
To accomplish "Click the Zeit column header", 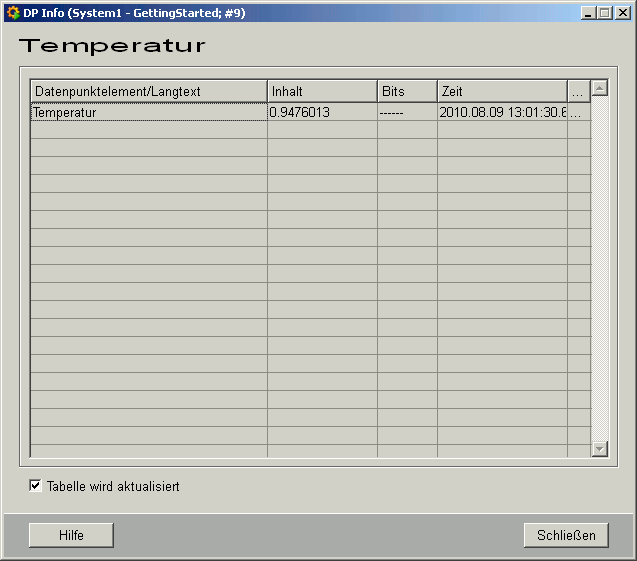I will click(x=502, y=92).
